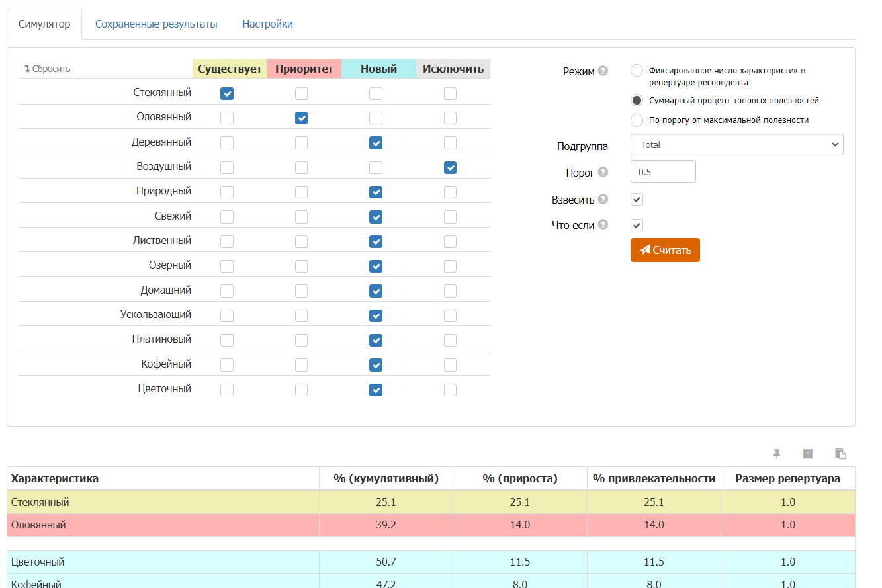The image size is (882, 588).
Task: Click cumulative value 50.7 for Цветочный
Action: (386, 562)
